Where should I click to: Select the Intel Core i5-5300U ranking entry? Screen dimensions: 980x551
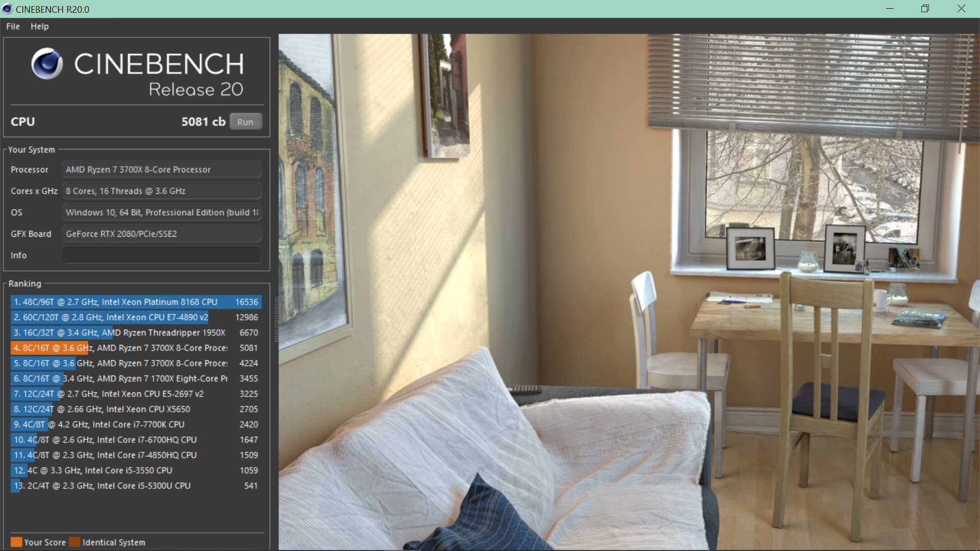(135, 485)
